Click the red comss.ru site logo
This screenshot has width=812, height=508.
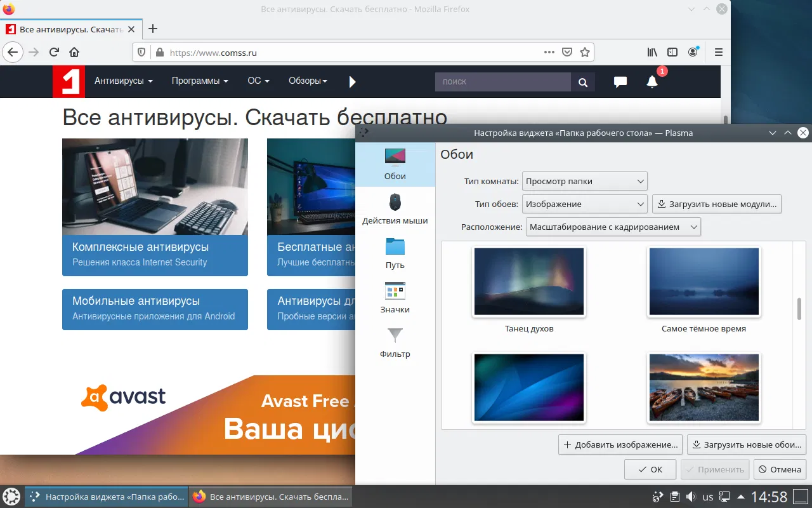[x=69, y=81]
